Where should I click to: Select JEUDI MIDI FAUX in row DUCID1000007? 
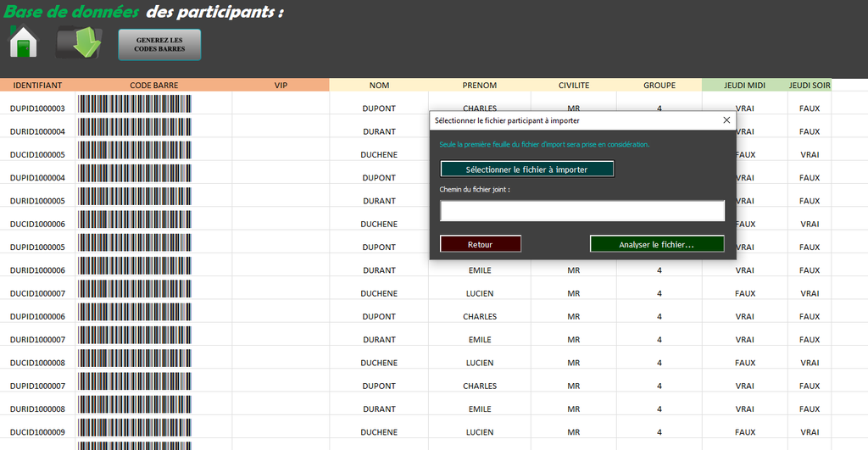[744, 293]
